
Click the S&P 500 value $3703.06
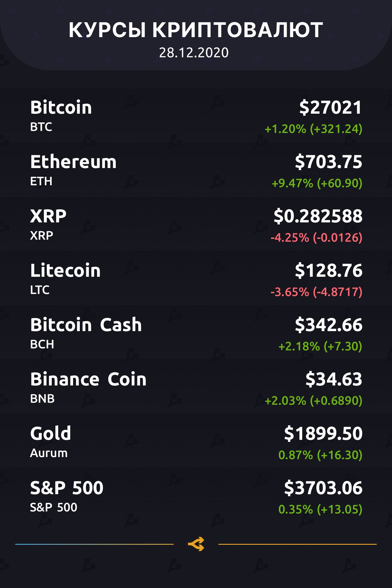pyautogui.click(x=323, y=487)
